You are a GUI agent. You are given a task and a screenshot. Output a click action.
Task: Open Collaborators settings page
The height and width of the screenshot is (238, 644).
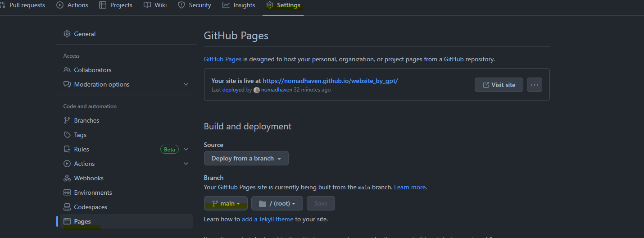pyautogui.click(x=126, y=70)
